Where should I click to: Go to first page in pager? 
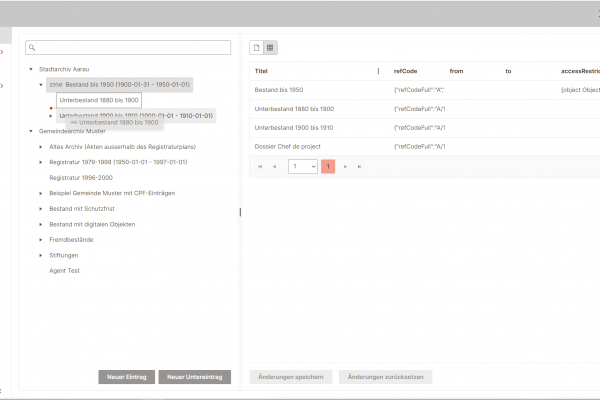pos(261,166)
